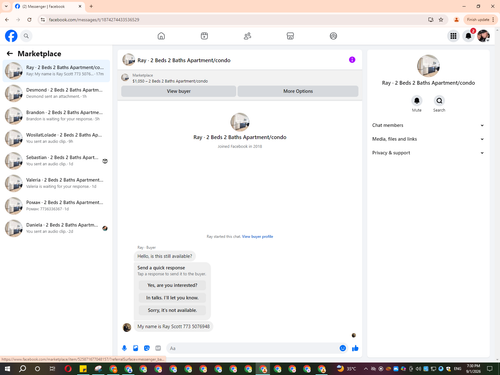Attach a file image icon

[x=136, y=348]
